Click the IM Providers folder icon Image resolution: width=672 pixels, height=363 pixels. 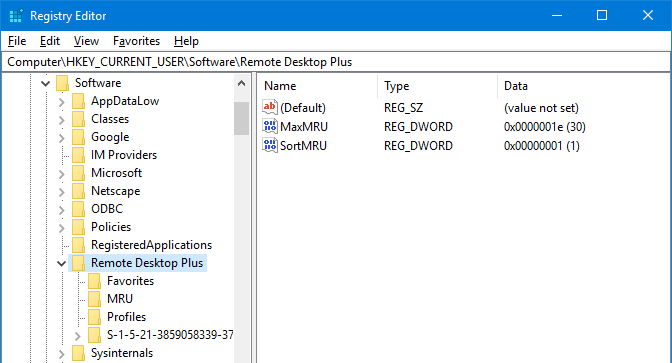[78, 155]
